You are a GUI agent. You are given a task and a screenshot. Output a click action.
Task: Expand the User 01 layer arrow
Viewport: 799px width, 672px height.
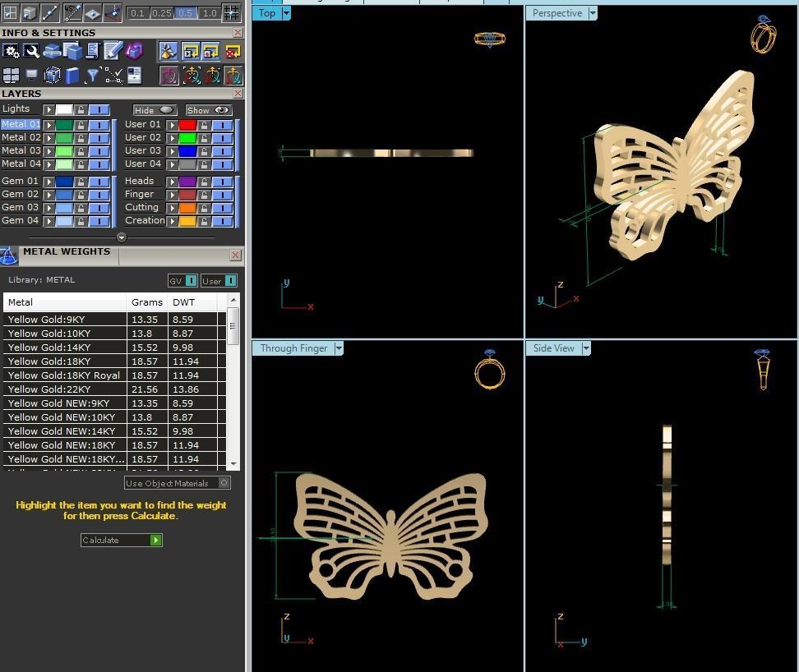click(x=173, y=125)
